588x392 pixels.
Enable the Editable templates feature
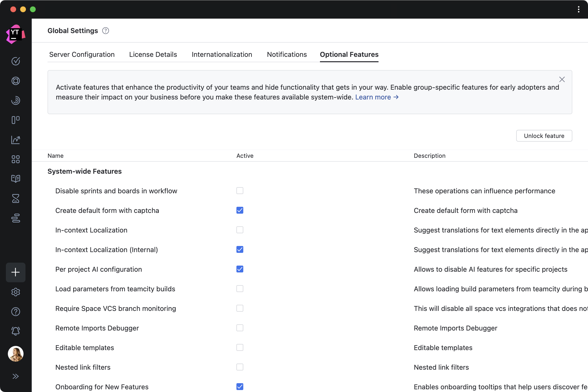(240, 347)
